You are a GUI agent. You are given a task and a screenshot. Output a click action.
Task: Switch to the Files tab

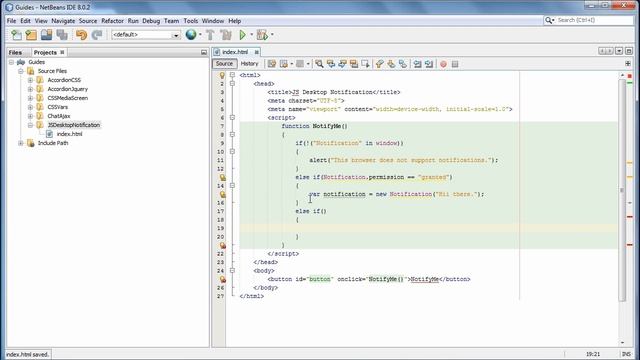click(15, 52)
